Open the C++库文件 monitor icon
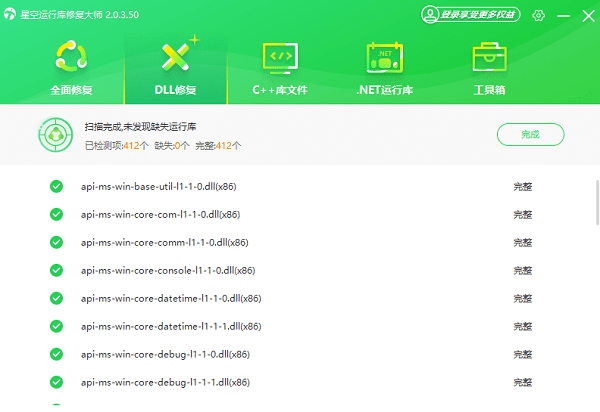This screenshot has height=412, width=600. pyautogui.click(x=280, y=58)
